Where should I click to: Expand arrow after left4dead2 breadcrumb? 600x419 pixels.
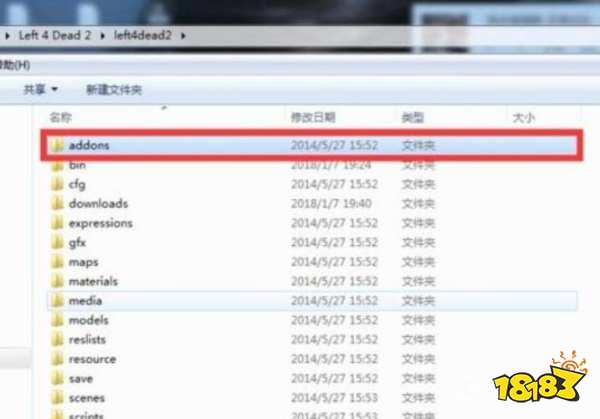point(183,36)
